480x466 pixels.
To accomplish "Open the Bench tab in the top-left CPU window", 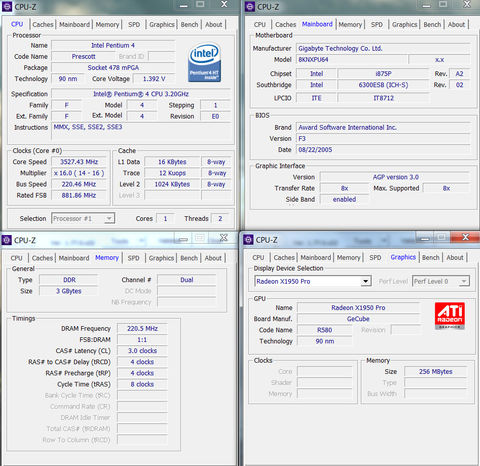I will point(189,25).
